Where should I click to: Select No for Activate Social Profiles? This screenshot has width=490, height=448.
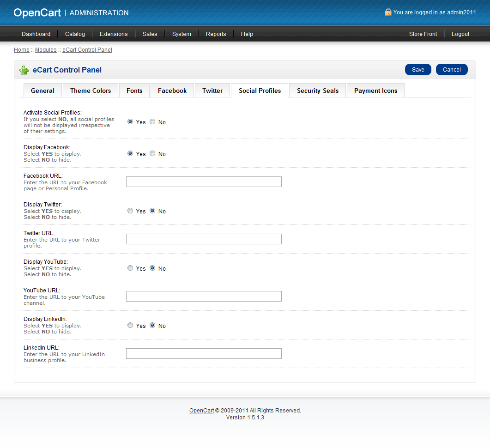(x=152, y=121)
